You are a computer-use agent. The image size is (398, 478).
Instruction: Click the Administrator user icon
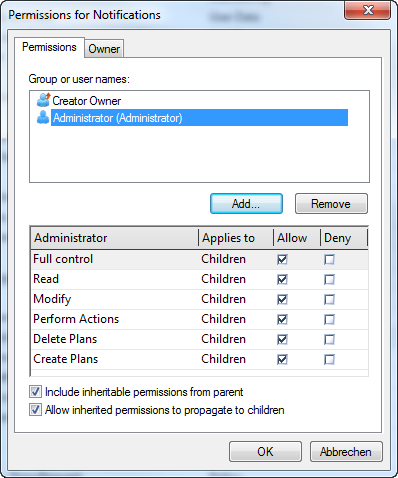pos(43,117)
